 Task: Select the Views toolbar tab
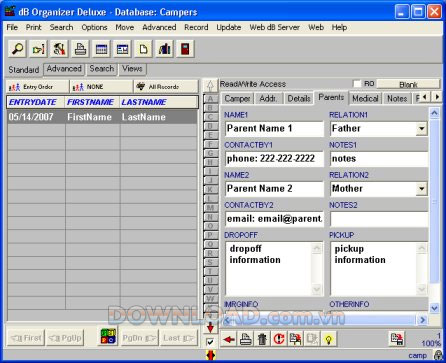tap(132, 69)
